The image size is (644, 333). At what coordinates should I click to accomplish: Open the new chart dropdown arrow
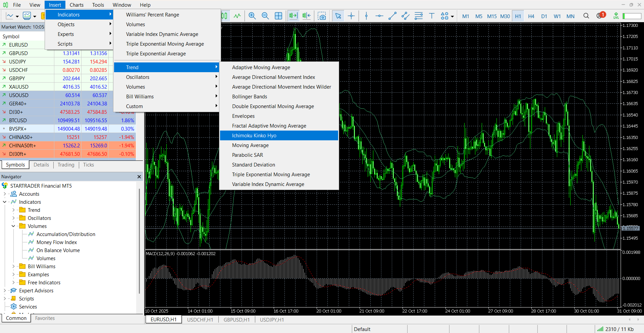coord(17,16)
